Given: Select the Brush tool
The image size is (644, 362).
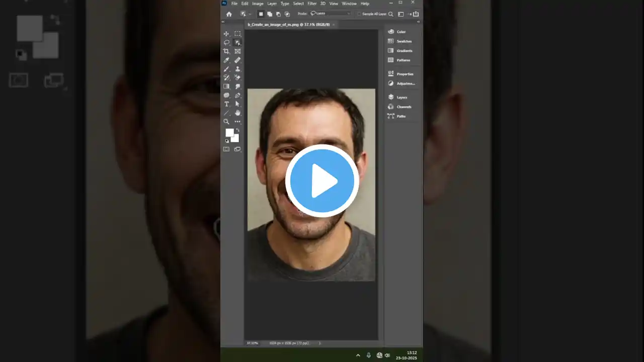Looking at the screenshot, I should [x=226, y=69].
